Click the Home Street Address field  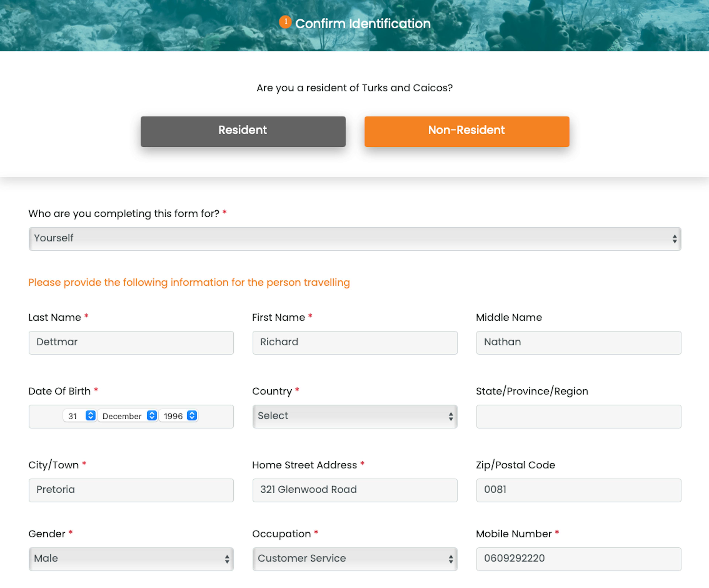[355, 490]
